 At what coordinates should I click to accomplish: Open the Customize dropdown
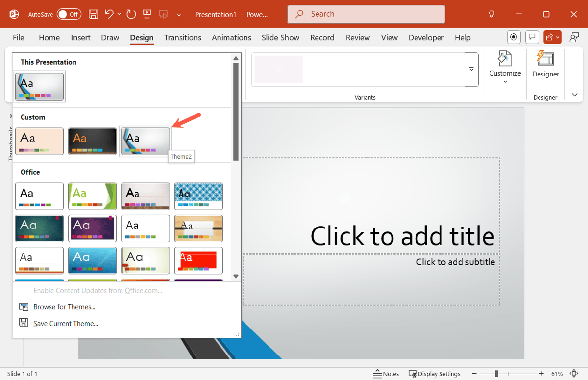[505, 68]
